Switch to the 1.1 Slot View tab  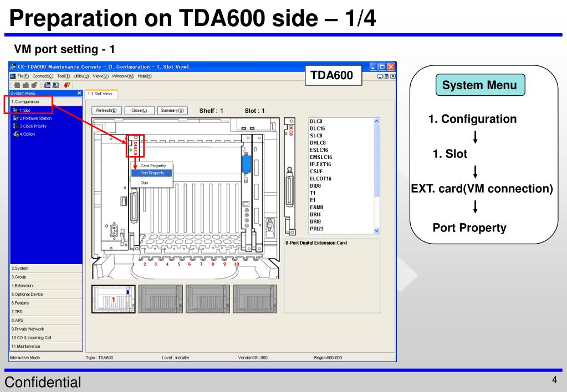pyautogui.click(x=100, y=94)
